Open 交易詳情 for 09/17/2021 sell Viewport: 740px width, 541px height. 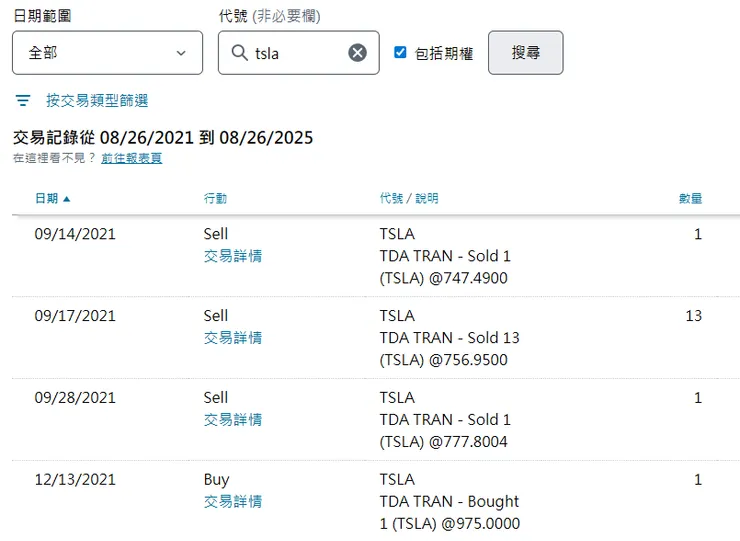point(233,338)
